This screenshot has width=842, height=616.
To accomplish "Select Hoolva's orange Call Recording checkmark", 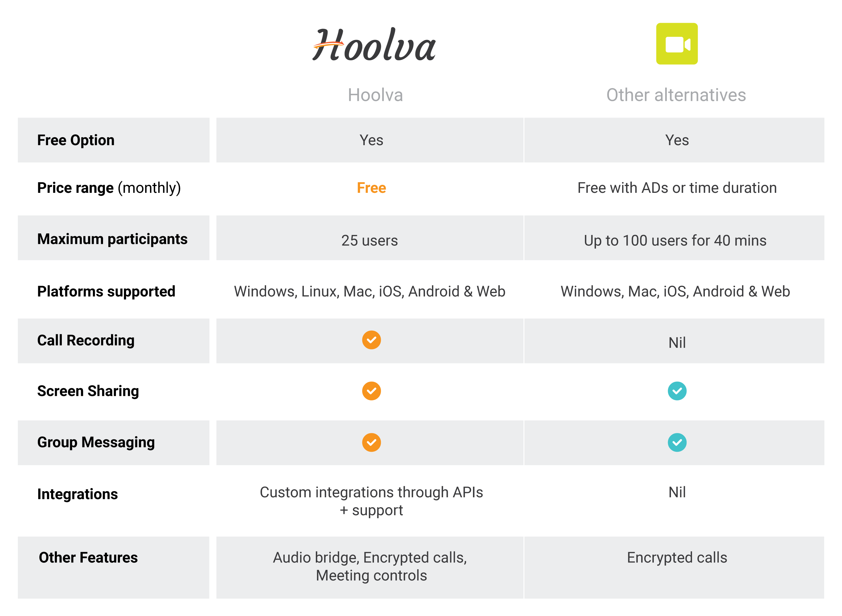I will tap(371, 340).
